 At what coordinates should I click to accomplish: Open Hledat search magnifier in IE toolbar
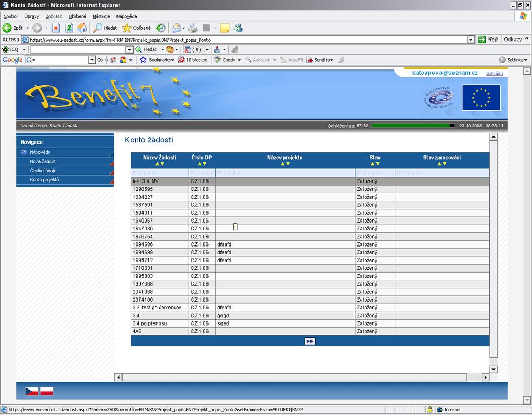[105, 28]
